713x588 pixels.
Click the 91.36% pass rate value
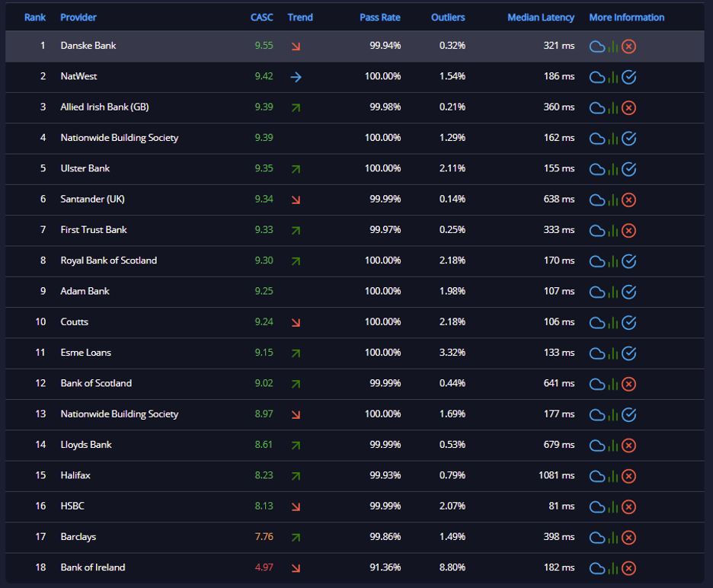click(385, 567)
